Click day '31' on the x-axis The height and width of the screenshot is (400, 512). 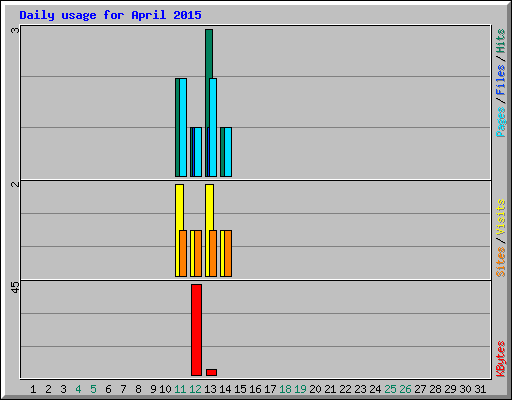point(480,389)
